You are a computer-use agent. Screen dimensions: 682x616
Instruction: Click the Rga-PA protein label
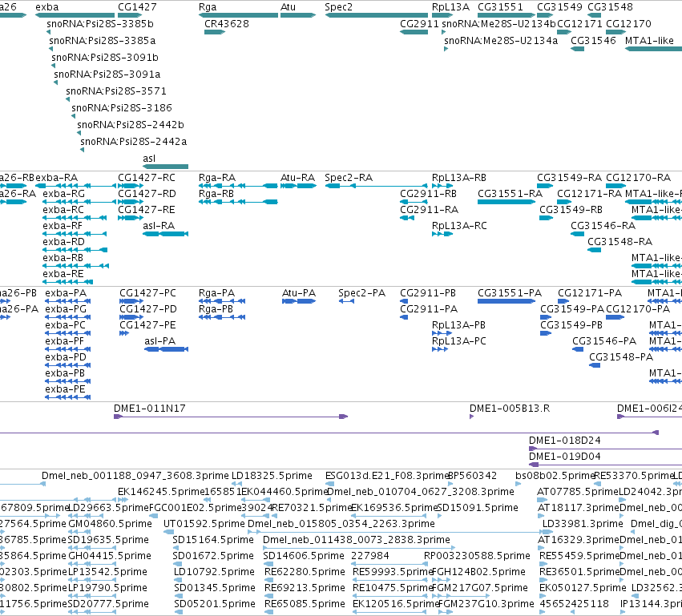pos(216,293)
